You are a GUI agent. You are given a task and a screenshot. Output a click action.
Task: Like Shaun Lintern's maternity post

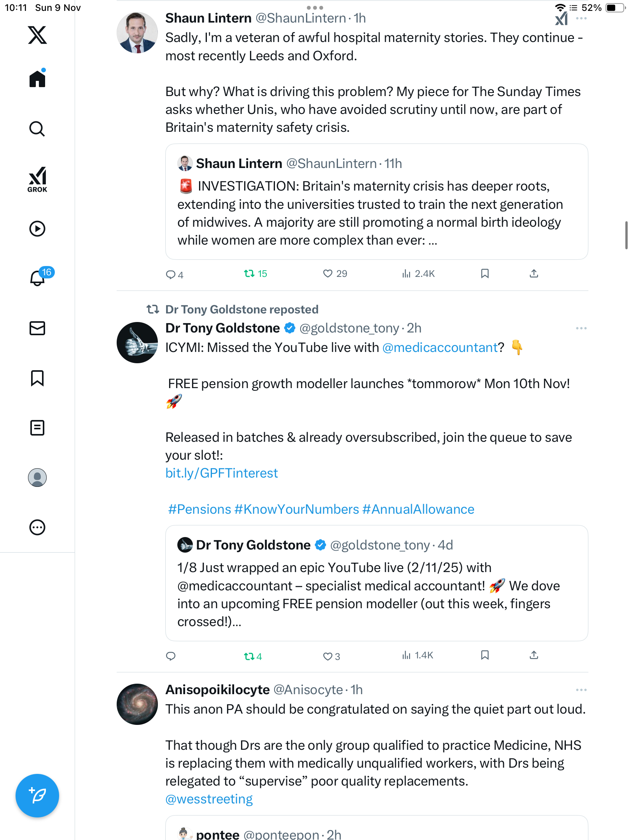coord(328,274)
